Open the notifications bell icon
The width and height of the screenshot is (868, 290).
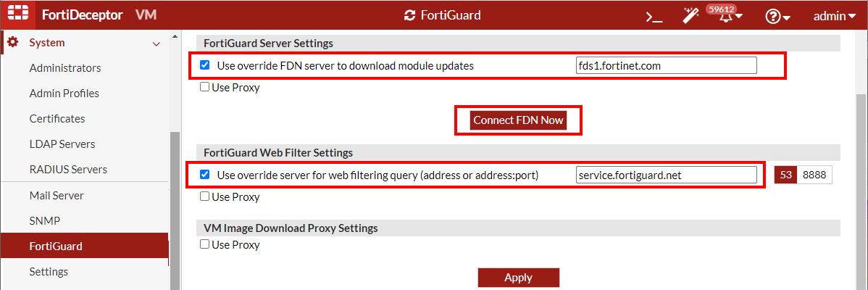tap(727, 17)
